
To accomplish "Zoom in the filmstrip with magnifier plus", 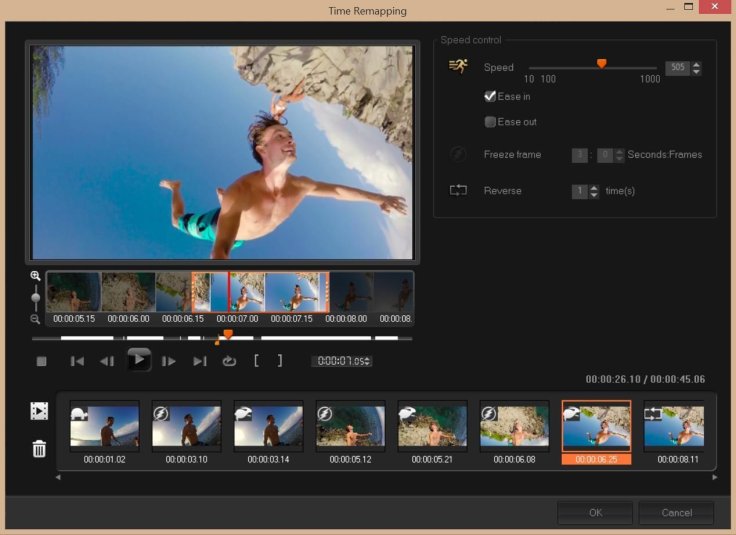I will click(36, 276).
